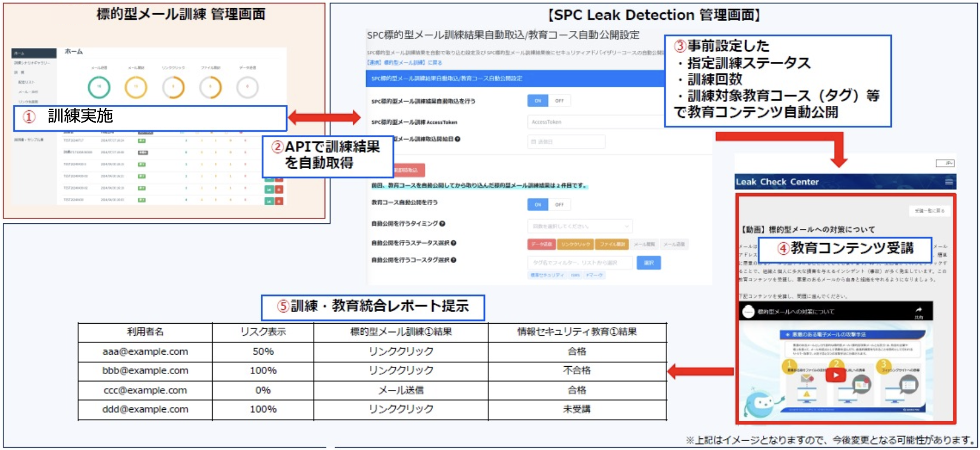The image size is (980, 450).
Task: Click ccc@example.com in the report table
Action: point(145,390)
